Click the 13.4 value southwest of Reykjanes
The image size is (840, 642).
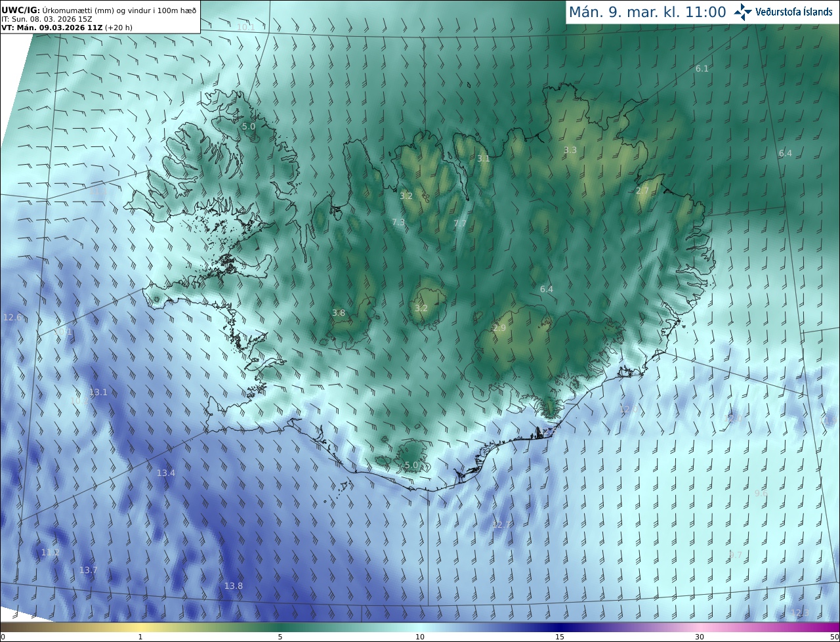tap(166, 473)
